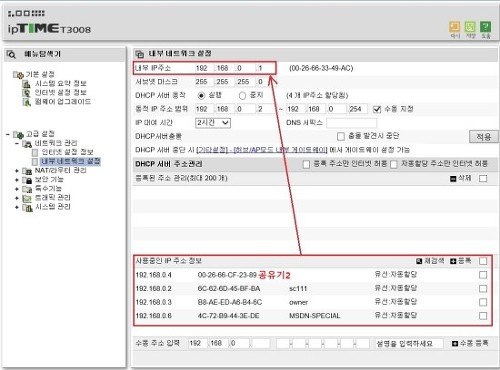Click MAC address 4C-72-B9-44-3E-DE

pos(228,316)
